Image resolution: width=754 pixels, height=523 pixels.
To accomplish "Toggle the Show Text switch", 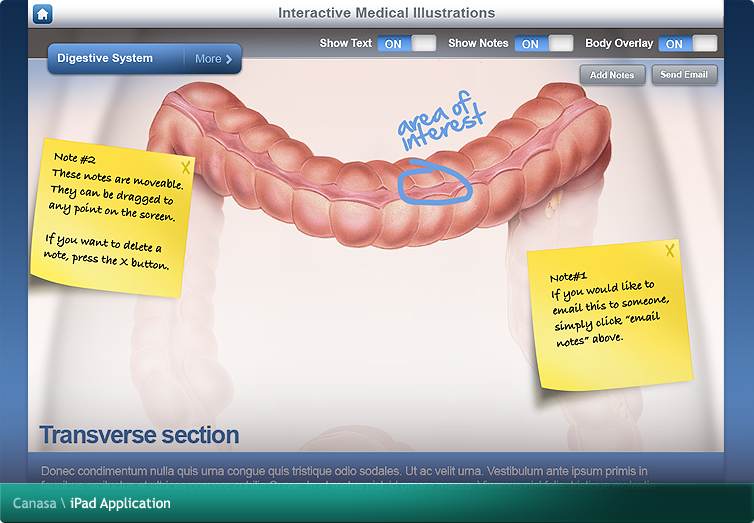I will (407, 43).
